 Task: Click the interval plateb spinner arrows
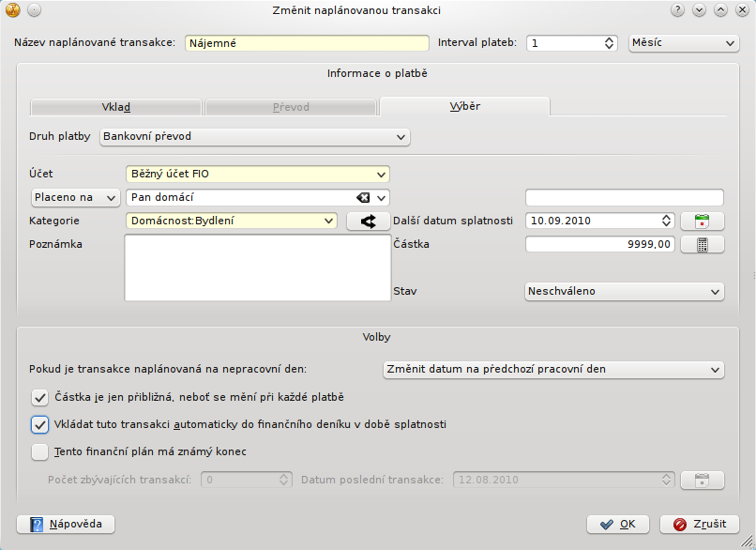click(x=609, y=43)
